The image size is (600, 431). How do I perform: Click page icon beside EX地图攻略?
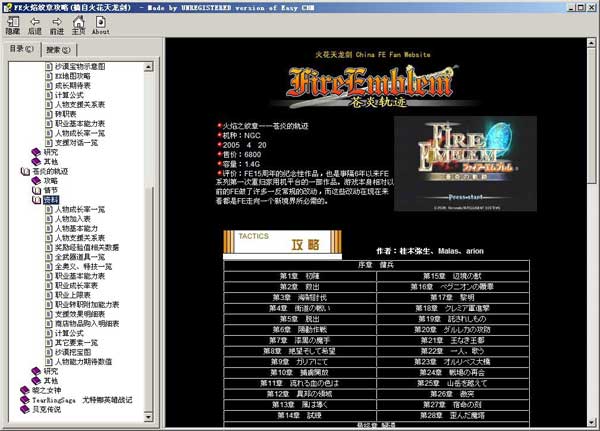(49, 76)
